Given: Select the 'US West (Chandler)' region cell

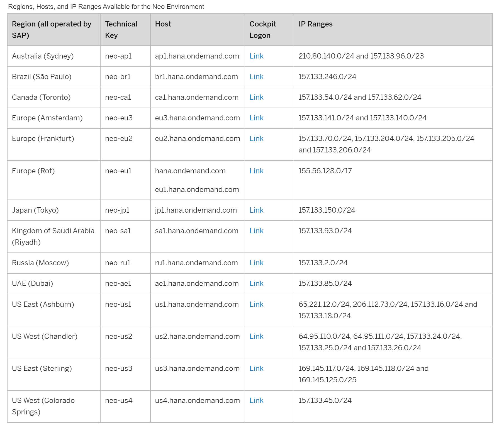Looking at the screenshot, I should click(x=54, y=342).
